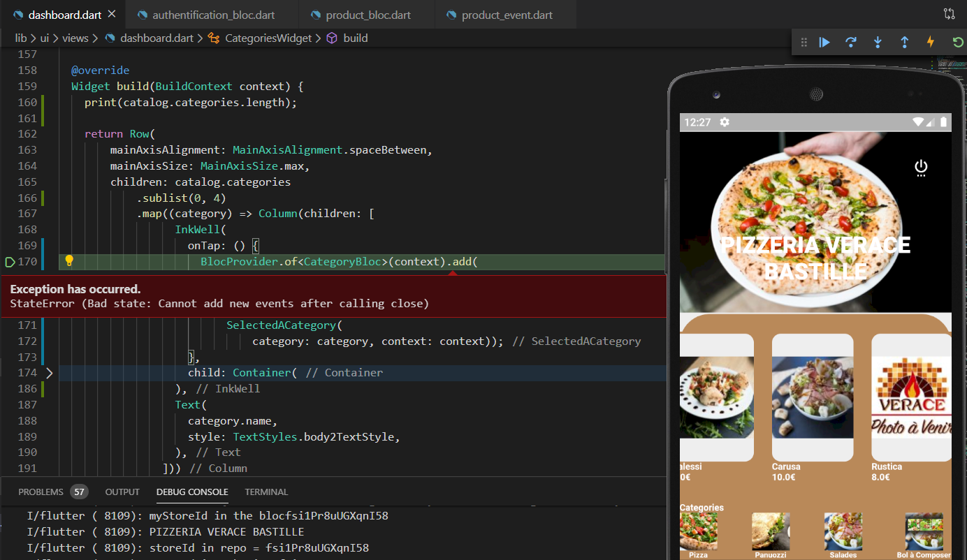This screenshot has width=967, height=560.
Task: Click the lightbulb quick fix icon on line 170
Action: 69,261
